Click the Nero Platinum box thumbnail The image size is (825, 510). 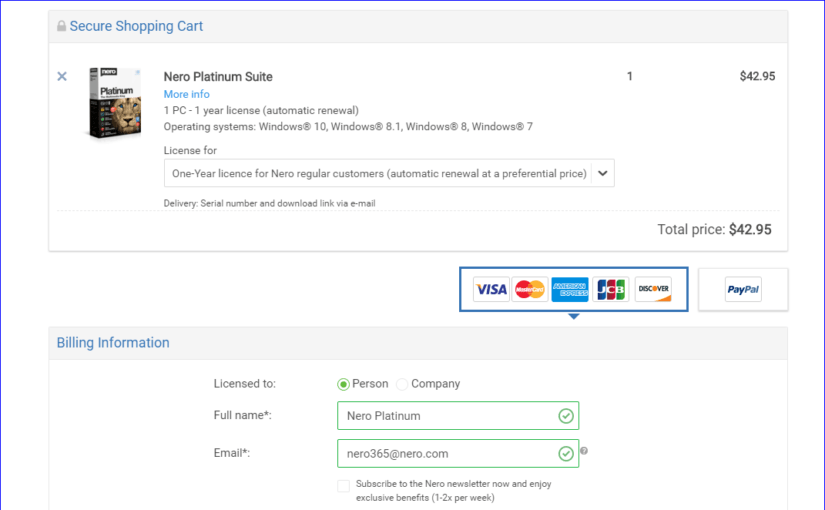(x=113, y=103)
